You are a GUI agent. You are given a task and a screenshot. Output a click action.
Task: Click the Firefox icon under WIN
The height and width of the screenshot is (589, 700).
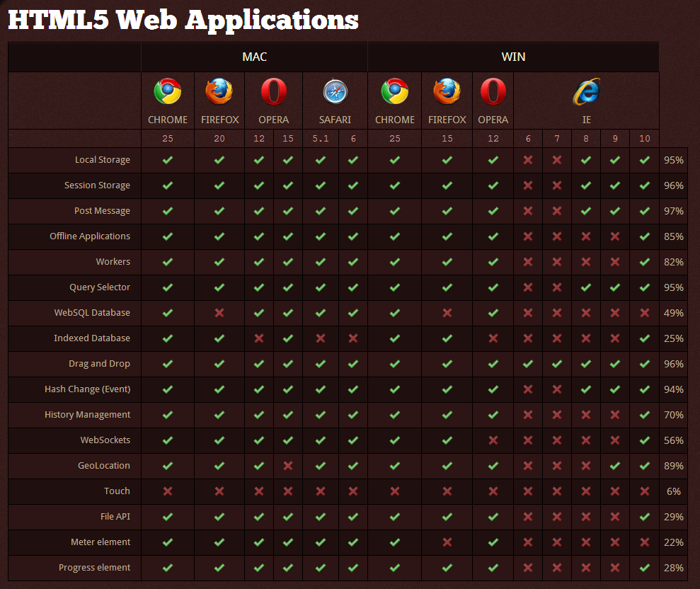pyautogui.click(x=447, y=91)
